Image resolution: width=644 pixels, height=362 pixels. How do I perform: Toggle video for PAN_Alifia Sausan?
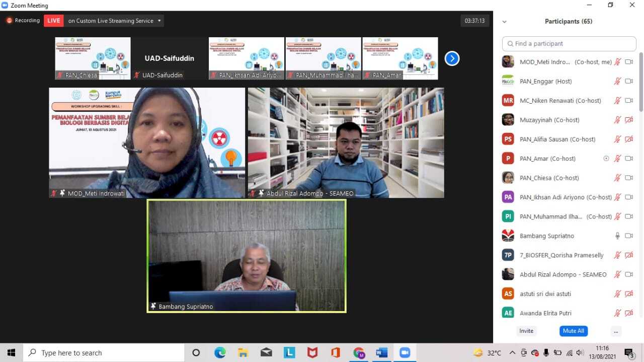coord(628,139)
